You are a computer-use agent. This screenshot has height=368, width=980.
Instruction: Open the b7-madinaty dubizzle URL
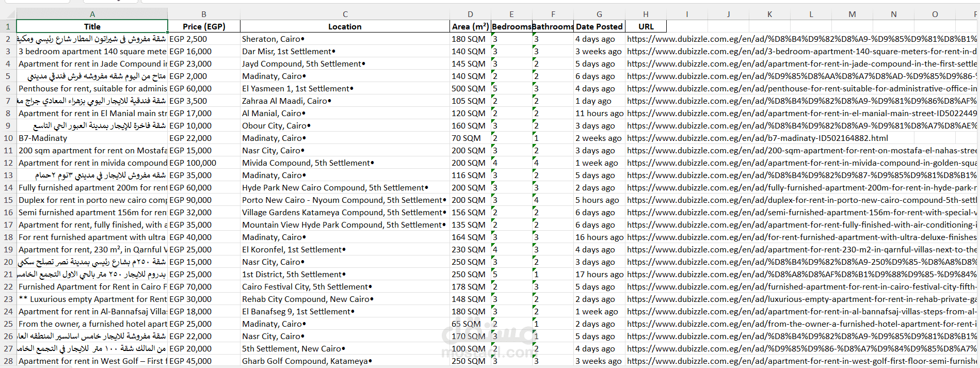click(x=758, y=138)
